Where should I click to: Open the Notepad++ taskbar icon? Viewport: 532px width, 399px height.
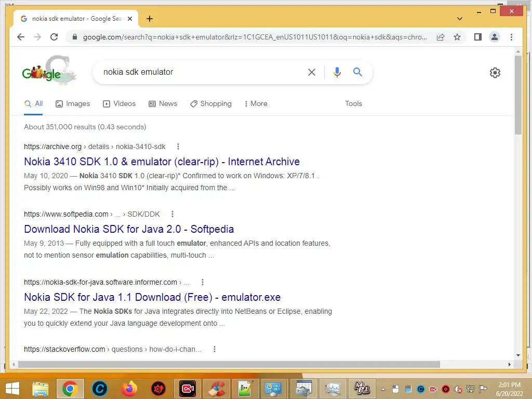245,389
